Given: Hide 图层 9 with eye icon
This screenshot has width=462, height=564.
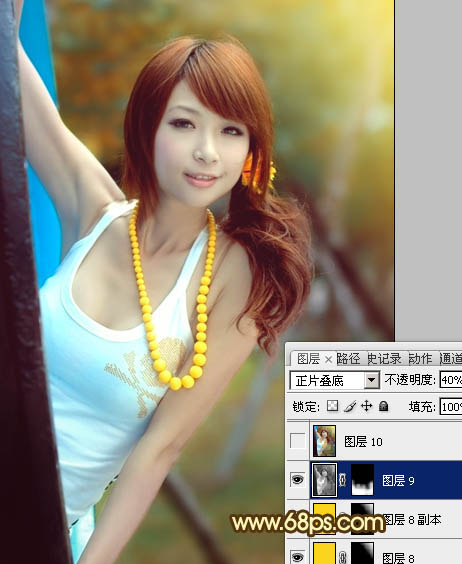Looking at the screenshot, I should coord(297,479).
